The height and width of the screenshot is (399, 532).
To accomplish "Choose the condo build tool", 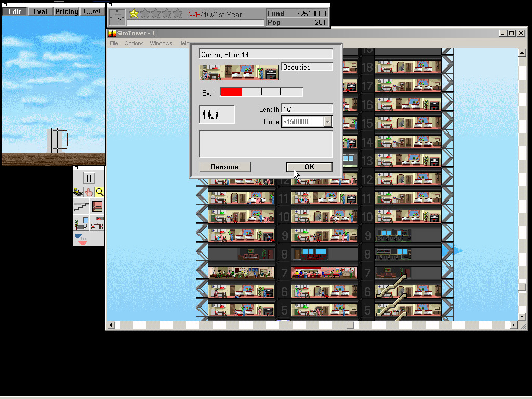I will coord(97,222).
